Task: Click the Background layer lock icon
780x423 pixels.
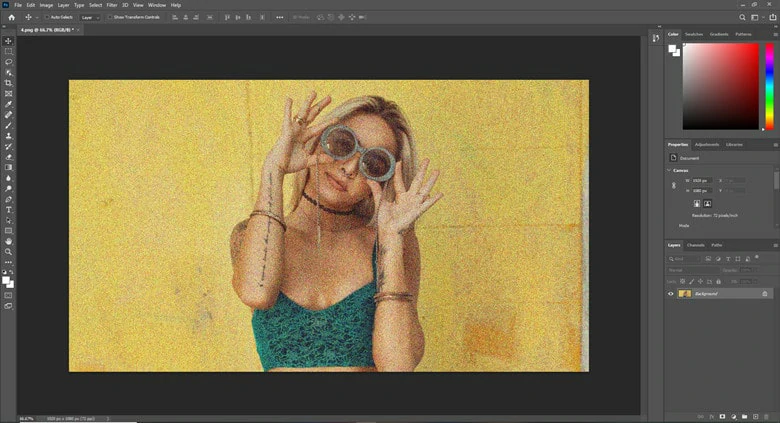Action: click(x=765, y=294)
